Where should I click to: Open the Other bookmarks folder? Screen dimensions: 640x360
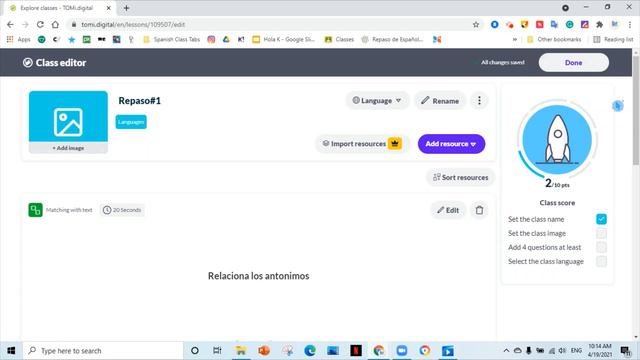click(554, 40)
